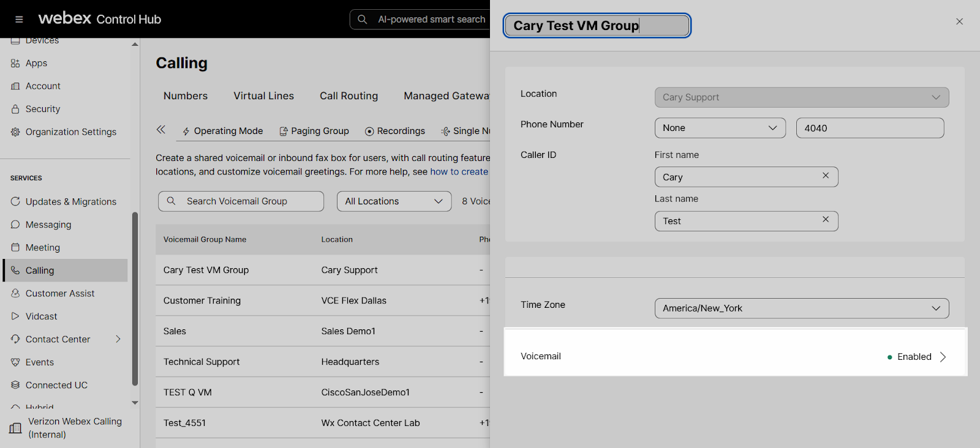Open the Customer Training row
The width and height of the screenshot is (980, 448).
(323, 301)
